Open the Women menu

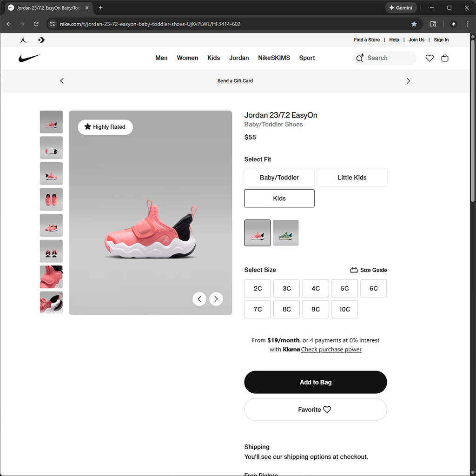pos(187,58)
